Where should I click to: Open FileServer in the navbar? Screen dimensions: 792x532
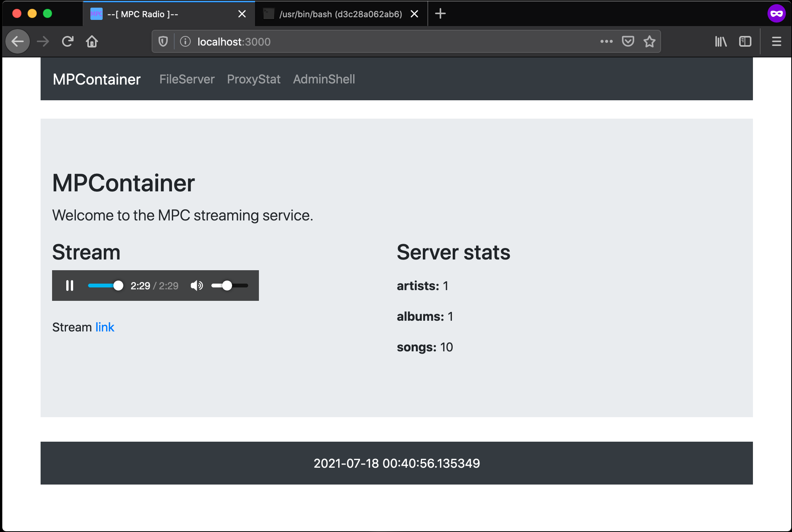[x=187, y=79]
